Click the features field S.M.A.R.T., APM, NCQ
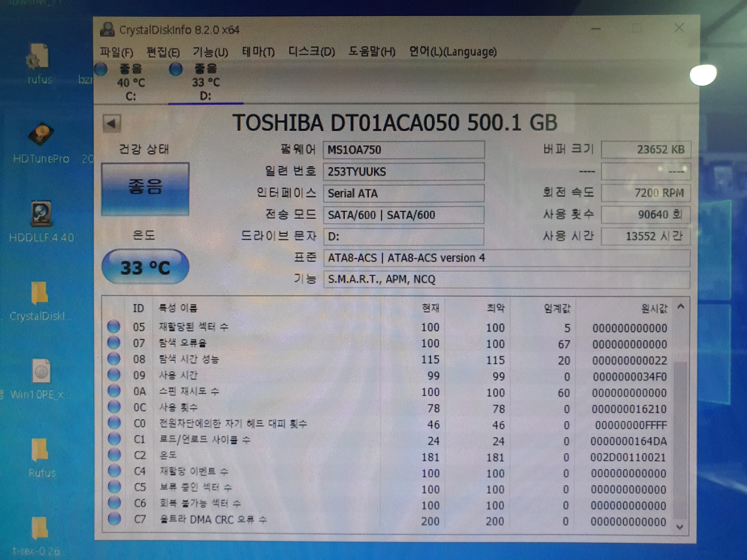Screen dimensions: 747x560 click(507, 279)
